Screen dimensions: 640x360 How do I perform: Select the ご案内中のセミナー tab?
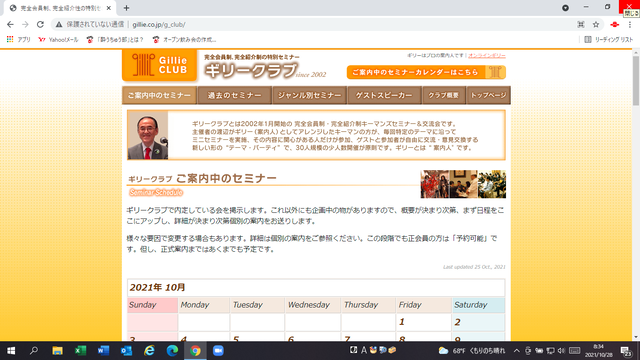[159, 95]
